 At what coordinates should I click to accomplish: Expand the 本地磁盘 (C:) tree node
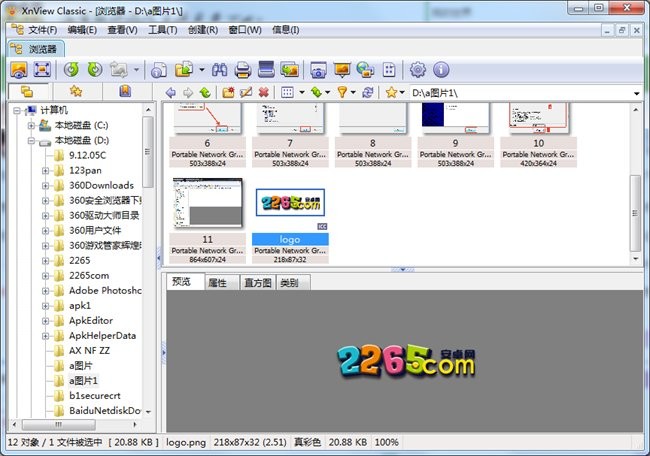coord(31,126)
